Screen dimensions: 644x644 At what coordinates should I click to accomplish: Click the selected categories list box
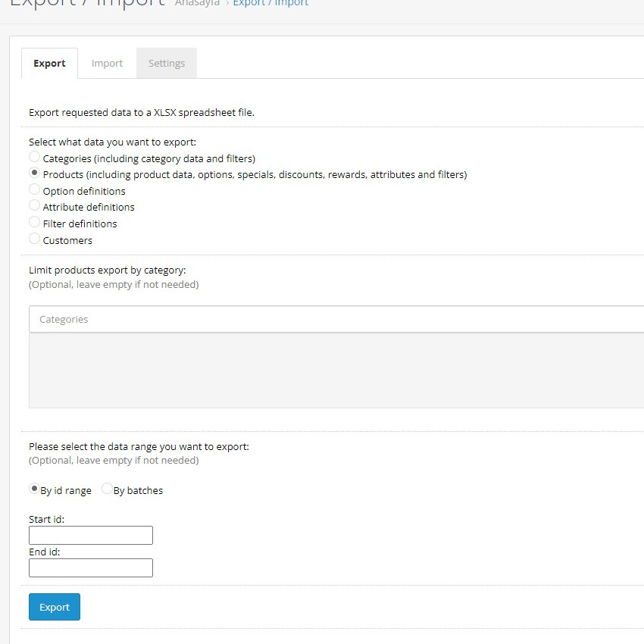(336, 370)
